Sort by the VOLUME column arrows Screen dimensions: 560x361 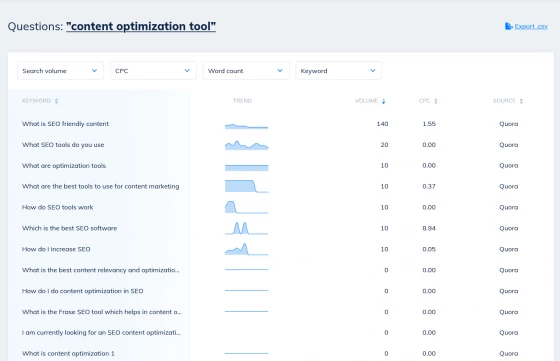click(384, 101)
